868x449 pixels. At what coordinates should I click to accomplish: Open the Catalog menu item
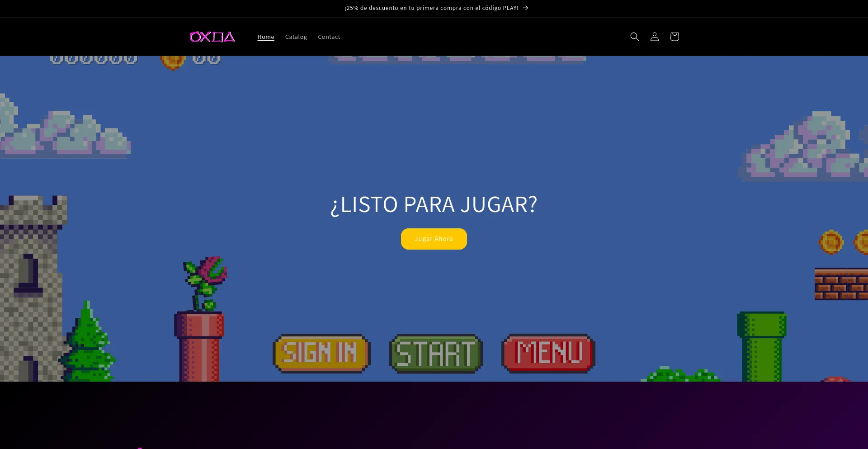[296, 37]
